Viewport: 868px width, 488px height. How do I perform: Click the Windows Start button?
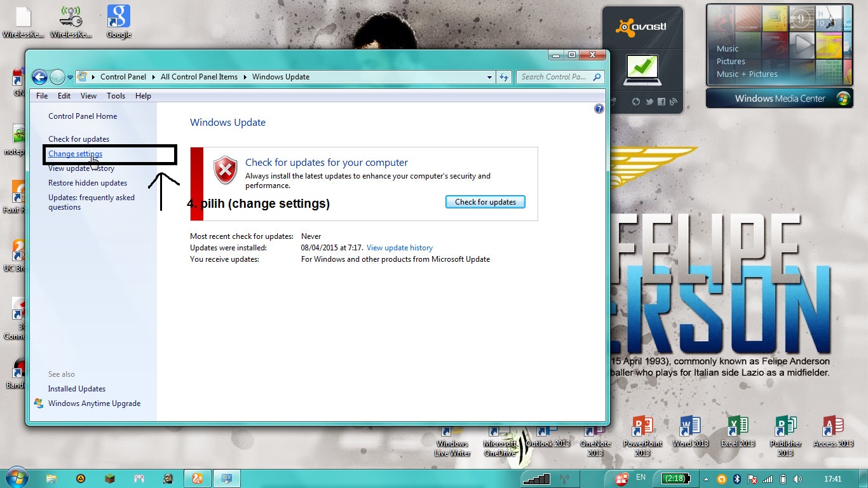pyautogui.click(x=18, y=478)
